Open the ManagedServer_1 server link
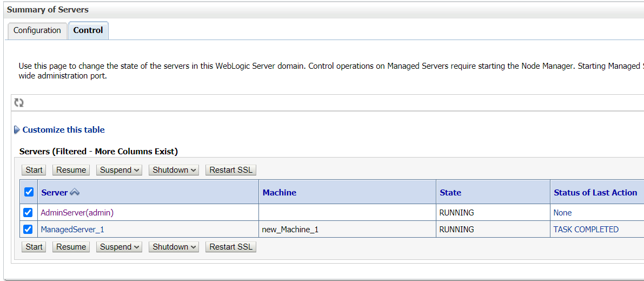Image resolution: width=644 pixels, height=281 pixels. [72, 230]
